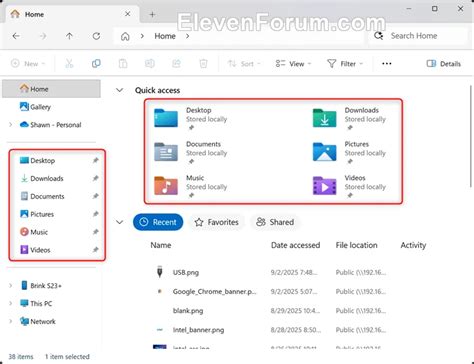Image resolution: width=474 pixels, height=364 pixels.
Task: Open Gallery in the navigation pane
Action: (35, 107)
